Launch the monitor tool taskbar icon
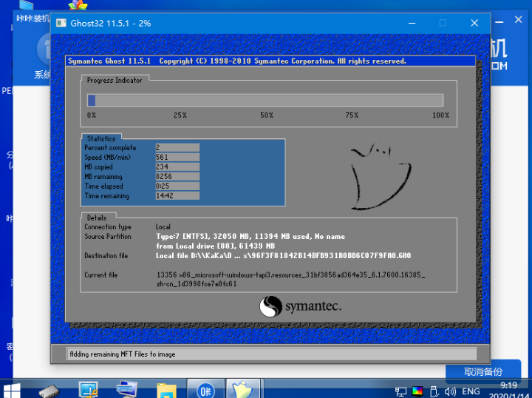The width and height of the screenshot is (532, 398). pyautogui.click(x=88, y=390)
